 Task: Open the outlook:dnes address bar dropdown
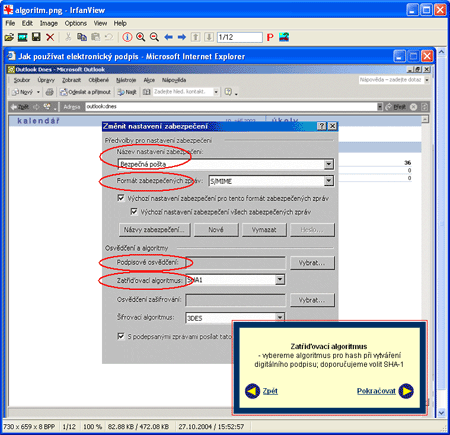[x=380, y=107]
